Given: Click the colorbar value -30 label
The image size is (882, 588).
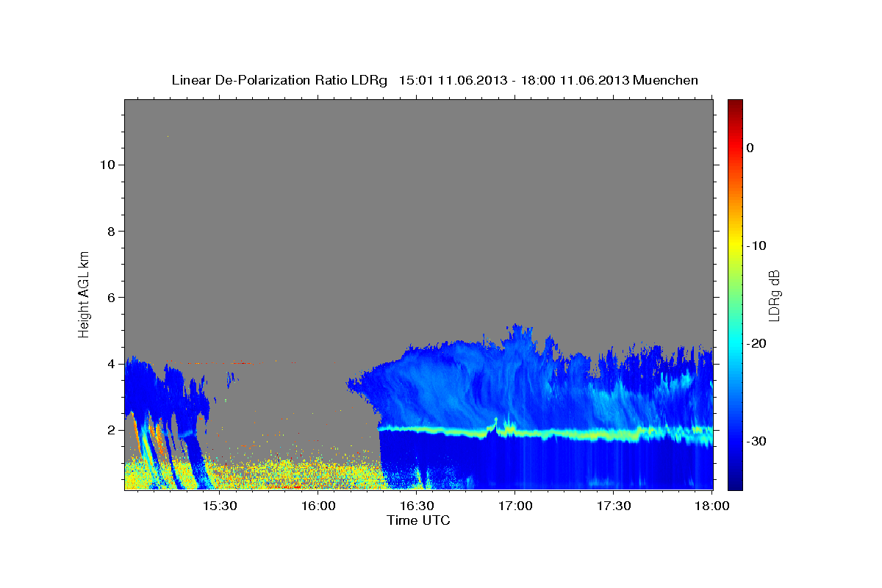Looking at the screenshot, I should [x=757, y=441].
